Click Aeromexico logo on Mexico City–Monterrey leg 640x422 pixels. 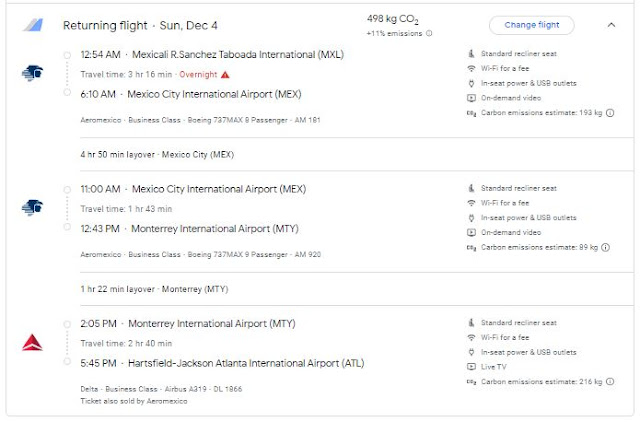click(31, 207)
